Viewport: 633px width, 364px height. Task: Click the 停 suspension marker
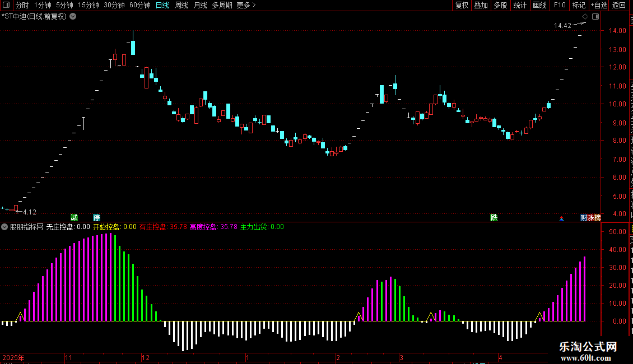coord(96,217)
